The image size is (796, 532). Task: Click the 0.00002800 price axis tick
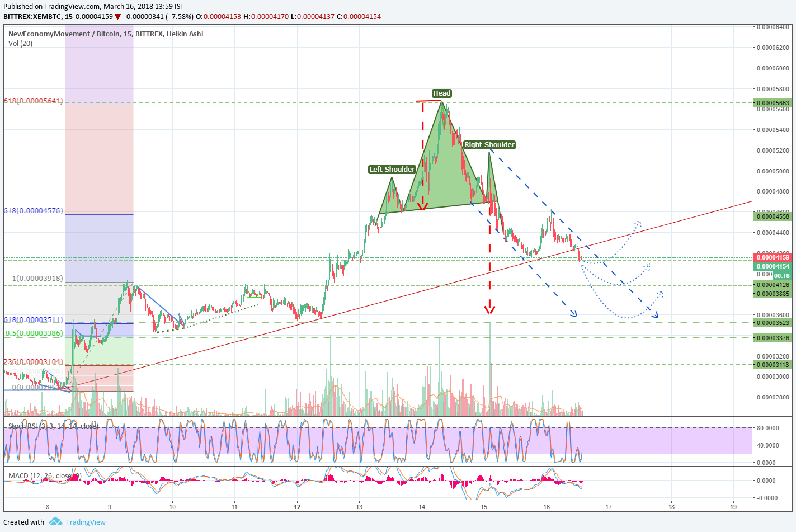click(x=773, y=397)
